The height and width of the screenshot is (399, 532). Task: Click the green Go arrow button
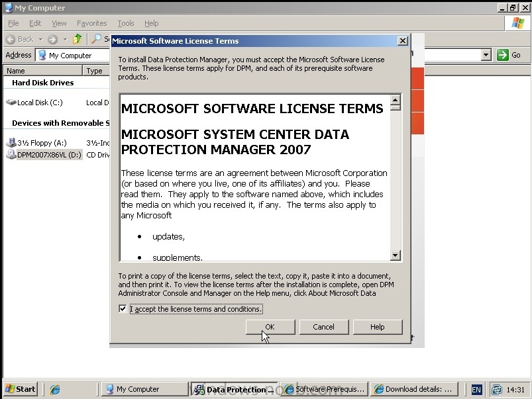pyautogui.click(x=502, y=55)
